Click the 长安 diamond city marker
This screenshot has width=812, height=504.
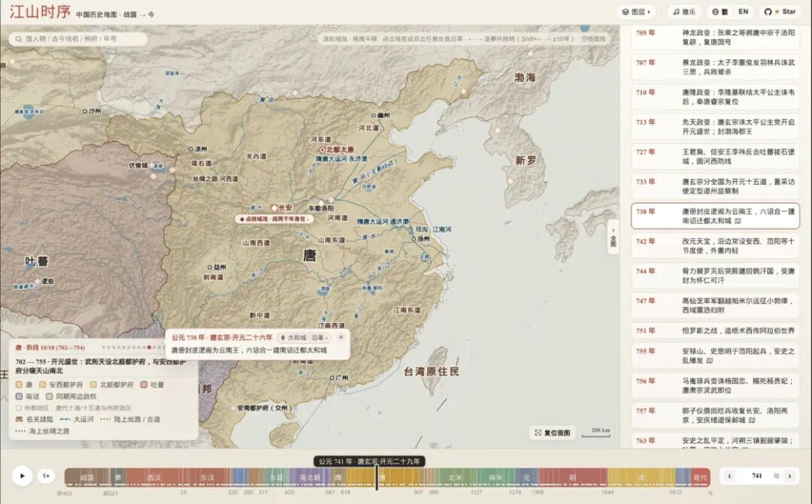point(274,208)
